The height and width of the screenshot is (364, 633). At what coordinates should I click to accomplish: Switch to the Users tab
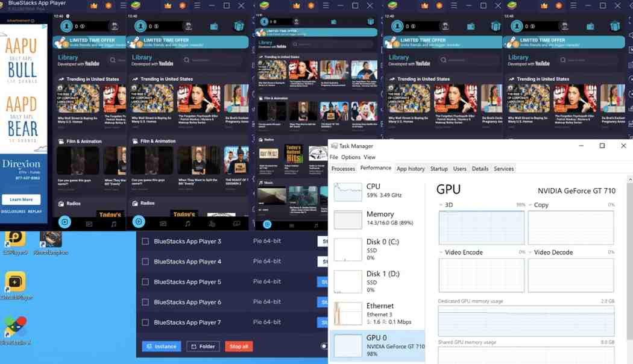459,169
